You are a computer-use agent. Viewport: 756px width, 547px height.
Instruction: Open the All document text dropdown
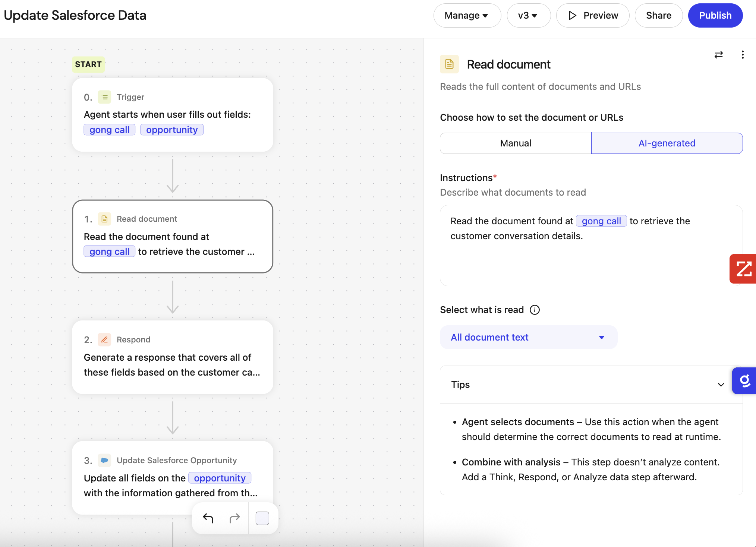pyautogui.click(x=529, y=337)
